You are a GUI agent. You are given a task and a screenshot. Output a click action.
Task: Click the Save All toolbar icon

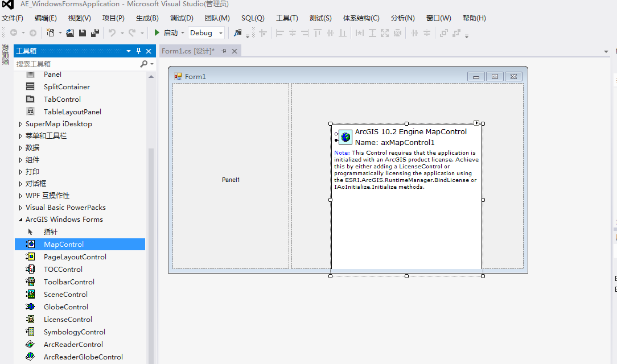coord(95,33)
